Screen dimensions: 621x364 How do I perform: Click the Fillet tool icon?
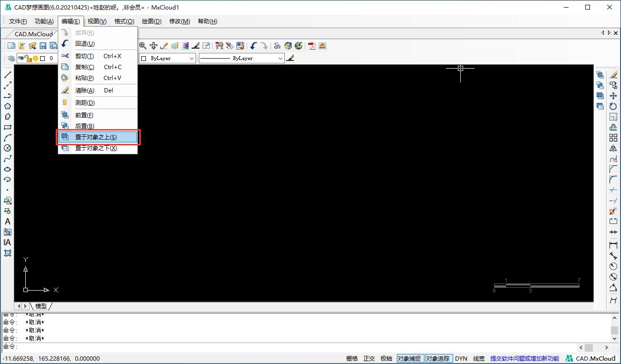click(x=613, y=180)
